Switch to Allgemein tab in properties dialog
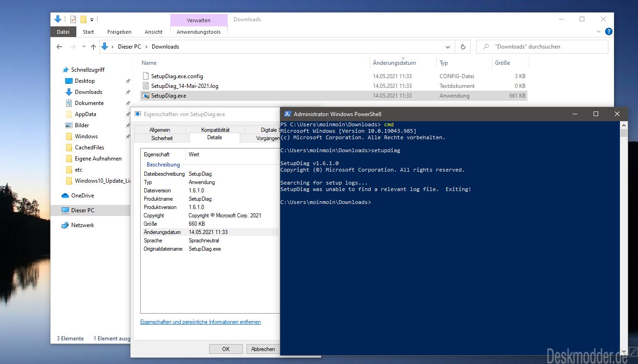 [160, 130]
